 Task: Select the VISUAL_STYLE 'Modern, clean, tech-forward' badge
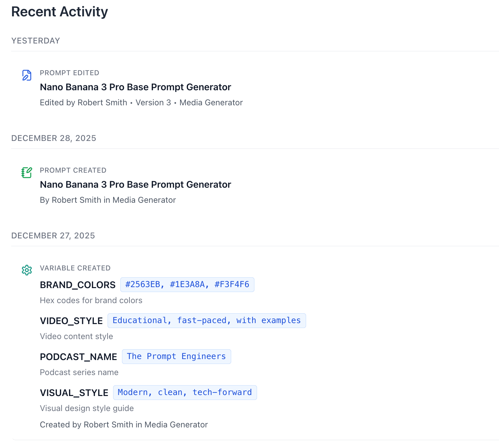click(x=185, y=392)
